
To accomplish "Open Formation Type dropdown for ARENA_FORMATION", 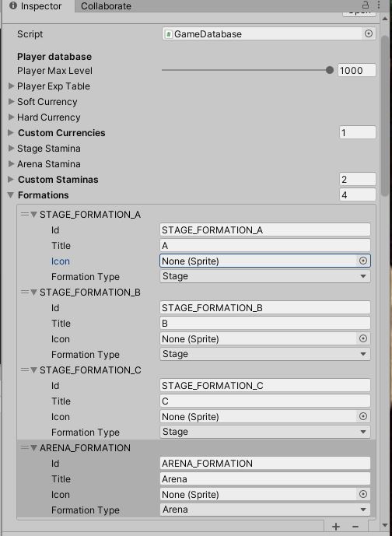I will [x=265, y=510].
